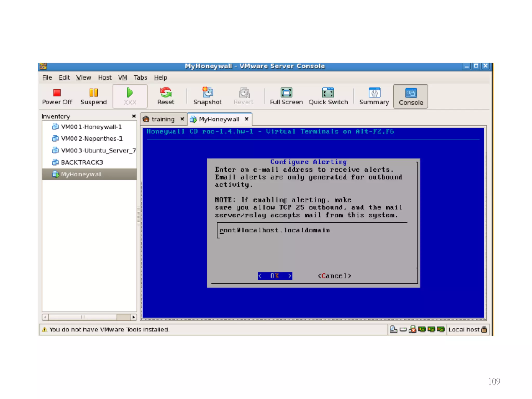The image size is (532, 399).
Task: Open the Host menu
Action: (x=105, y=78)
